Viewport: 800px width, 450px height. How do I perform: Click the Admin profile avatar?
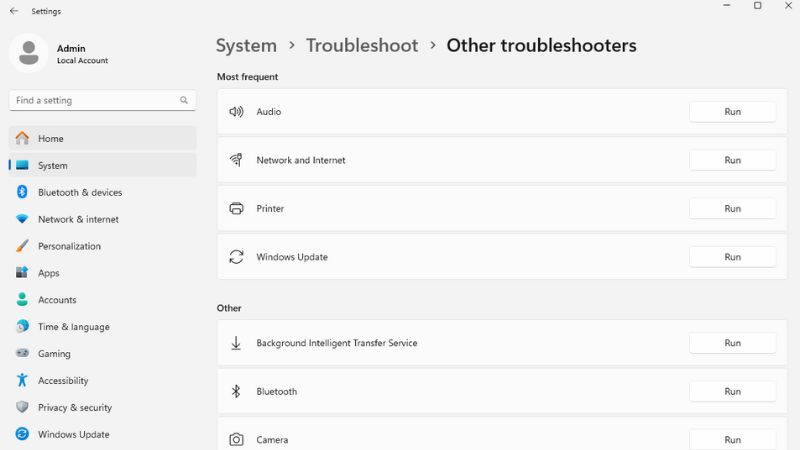click(x=29, y=53)
